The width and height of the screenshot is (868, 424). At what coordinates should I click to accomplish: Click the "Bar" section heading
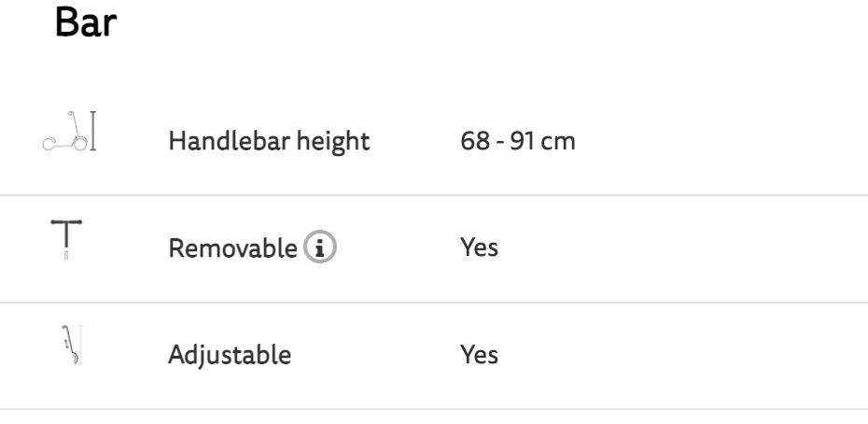coord(85,25)
